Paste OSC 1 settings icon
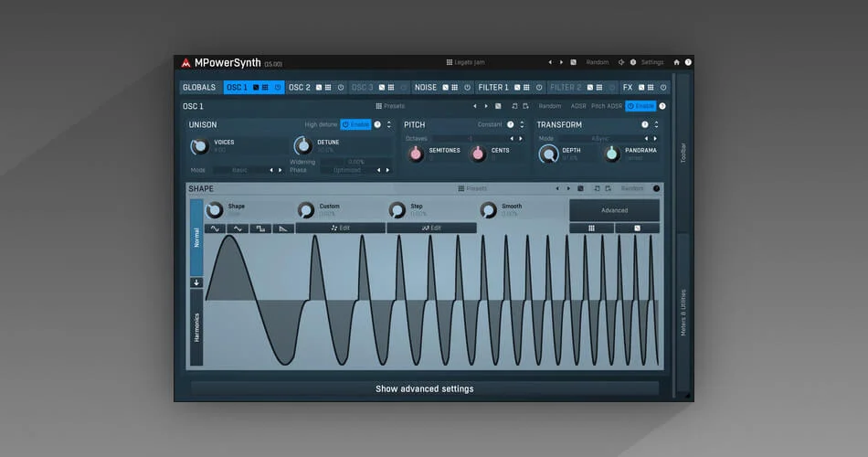Viewport: 868px width, 457px height. point(525,106)
